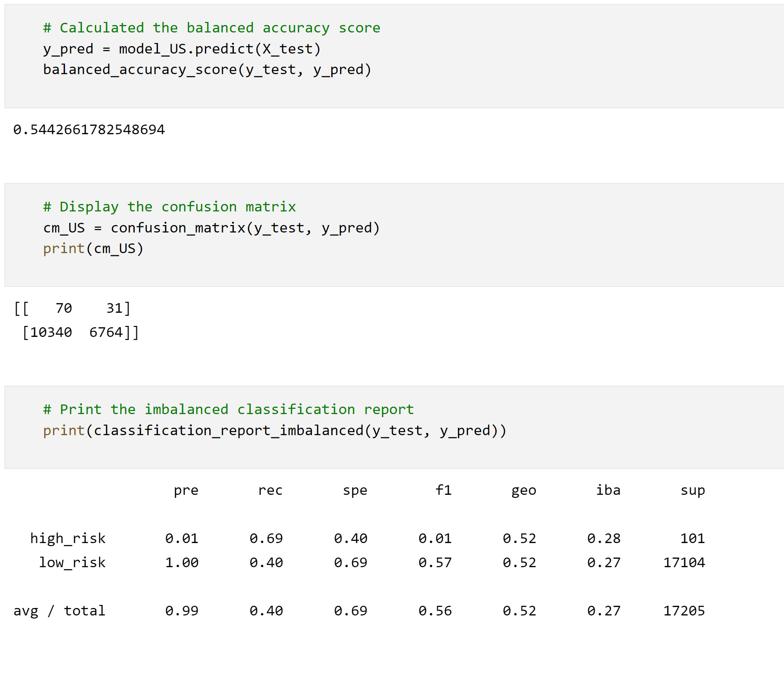Click avg / total support value 17205

(684, 611)
